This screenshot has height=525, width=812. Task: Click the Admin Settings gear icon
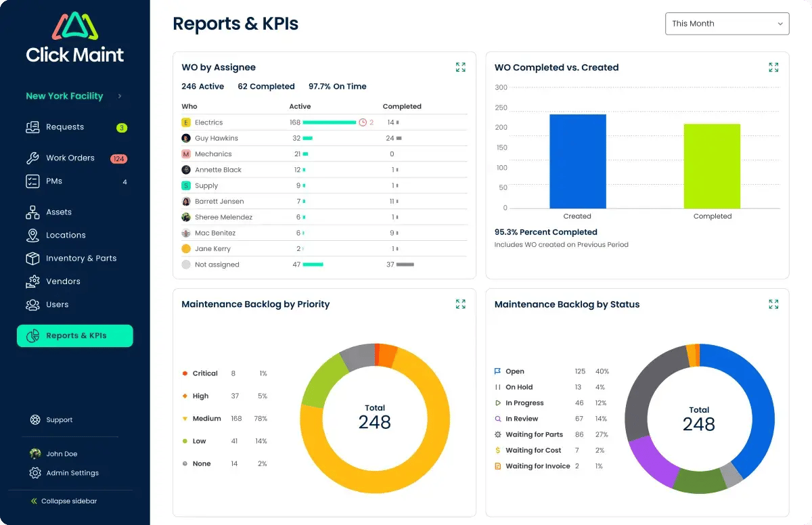35,473
